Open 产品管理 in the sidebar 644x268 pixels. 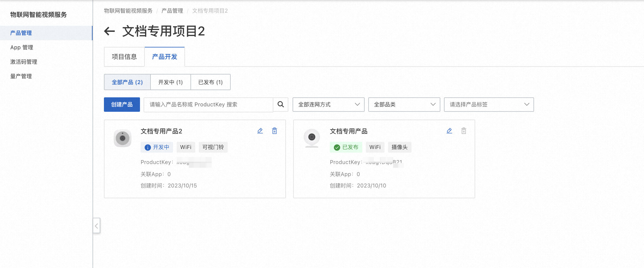pyautogui.click(x=46, y=33)
